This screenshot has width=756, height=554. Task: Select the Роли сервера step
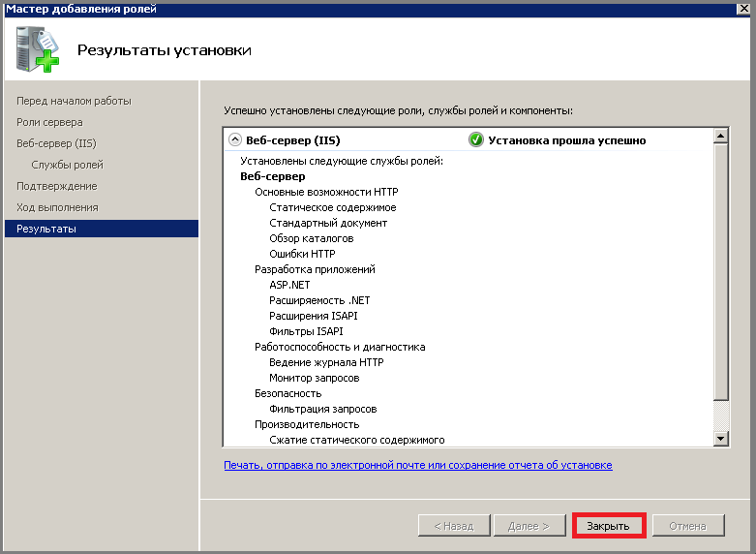pos(49,122)
